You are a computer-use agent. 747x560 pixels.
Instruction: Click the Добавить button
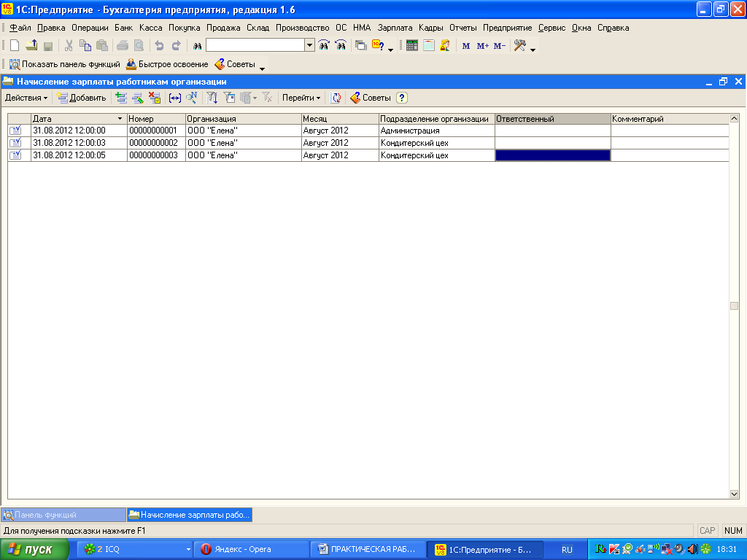coord(82,98)
